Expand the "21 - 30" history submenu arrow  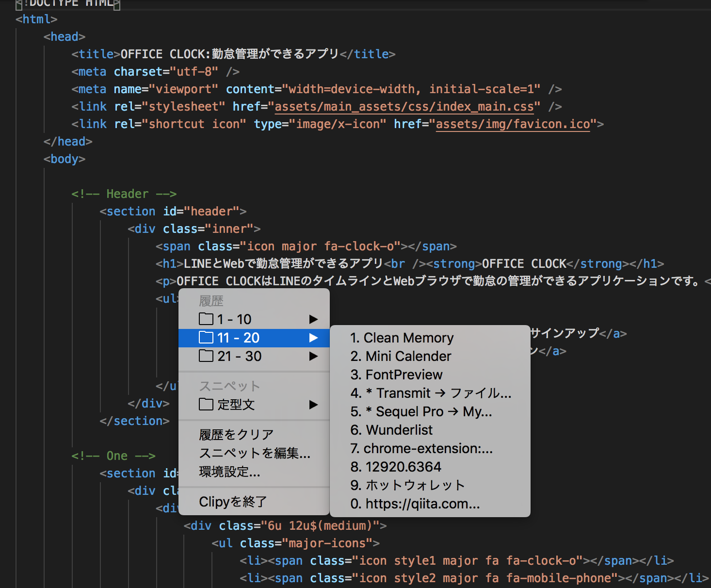314,356
